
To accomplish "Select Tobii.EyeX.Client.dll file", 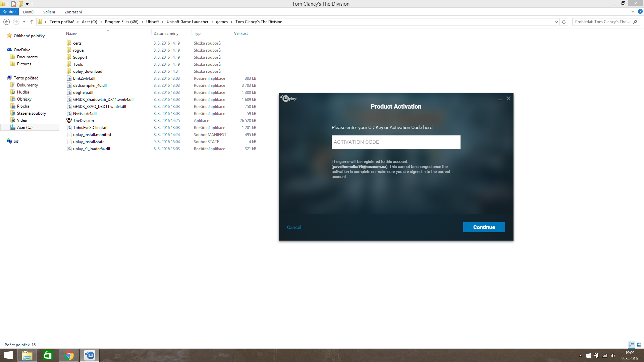I will tap(91, 128).
